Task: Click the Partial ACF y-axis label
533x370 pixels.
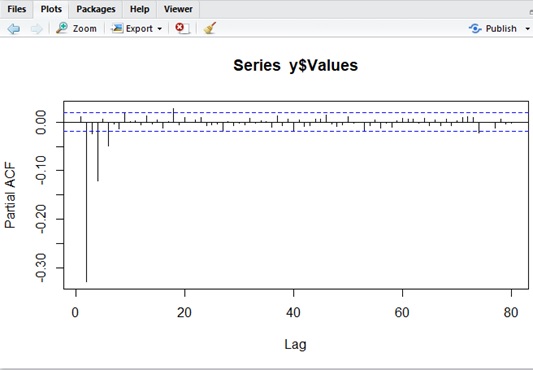Action: [x=10, y=195]
